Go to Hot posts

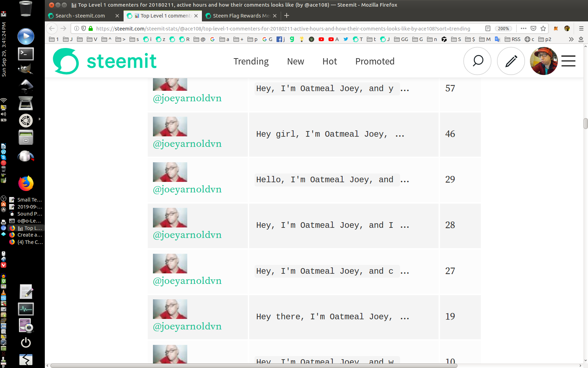coord(330,61)
